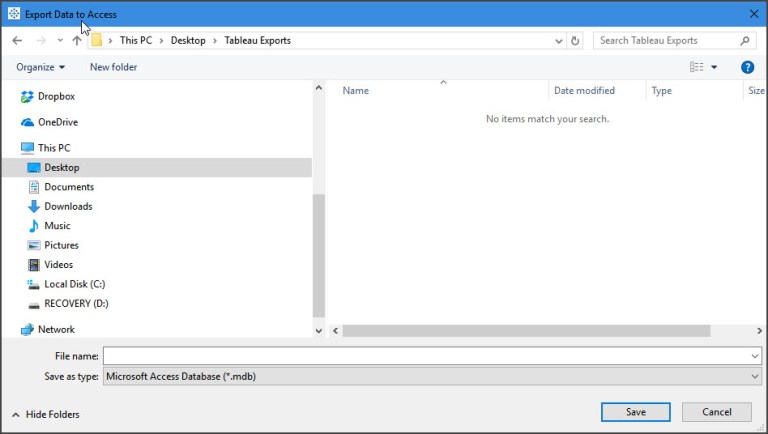768x434 pixels.
Task: Select Tableau Exports in the breadcrumb path
Action: pyautogui.click(x=258, y=41)
